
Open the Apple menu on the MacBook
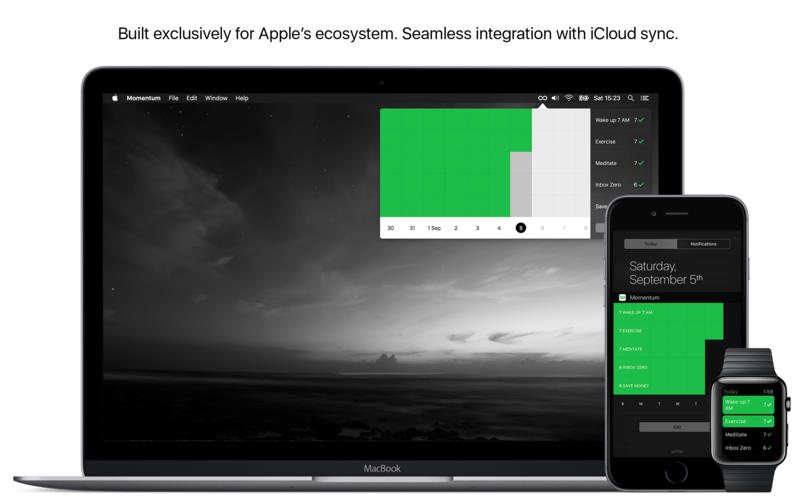click(115, 98)
